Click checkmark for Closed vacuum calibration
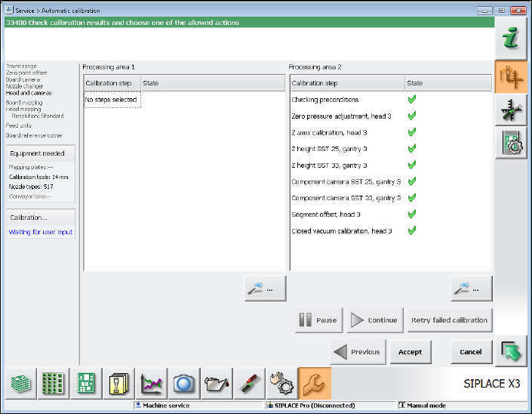This screenshot has height=414, width=532. pos(412,230)
